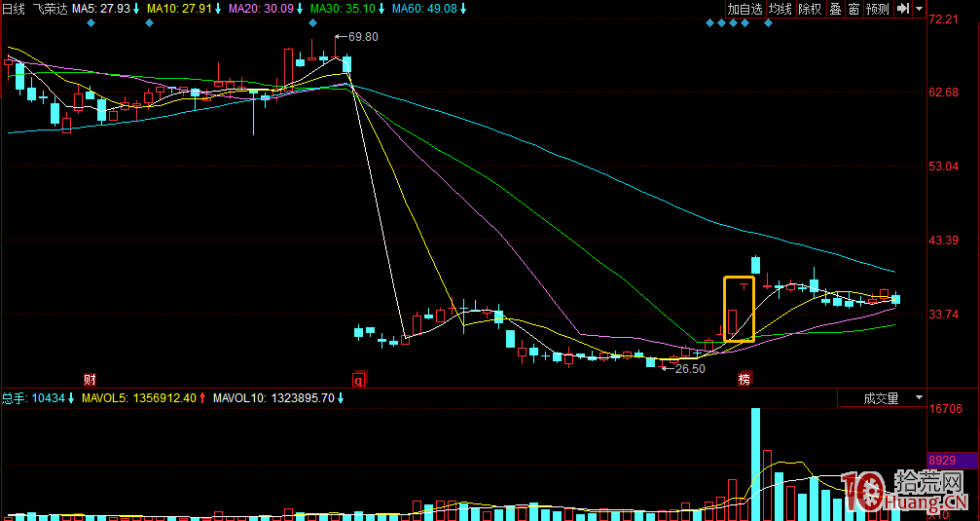Select the tallest cyan volume bar
This screenshot has width=980, height=521.
755,465
